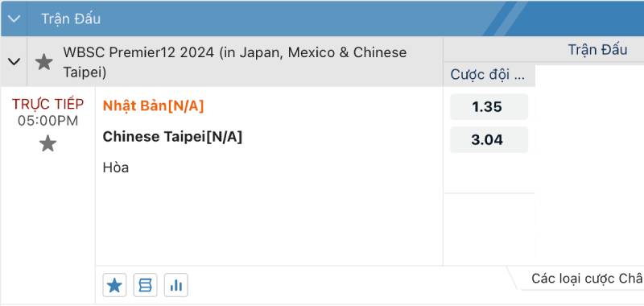This screenshot has width=644, height=306.
Task: Click the Cược đội column header
Action: 488,75
